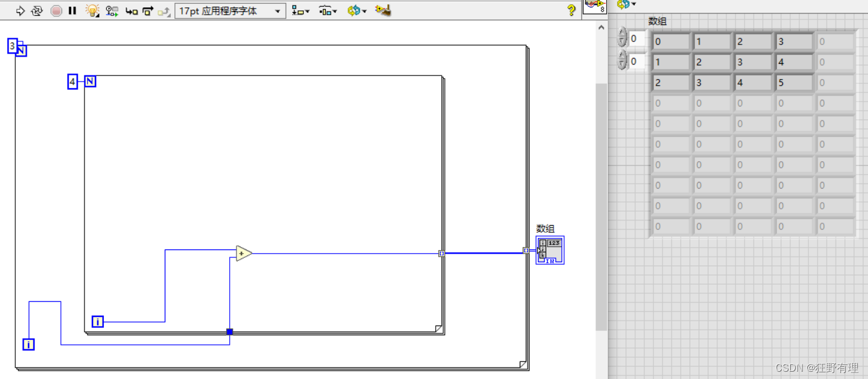This screenshot has width=868, height=379.
Task: Abort execution with the red stop button
Action: pyautogui.click(x=56, y=10)
